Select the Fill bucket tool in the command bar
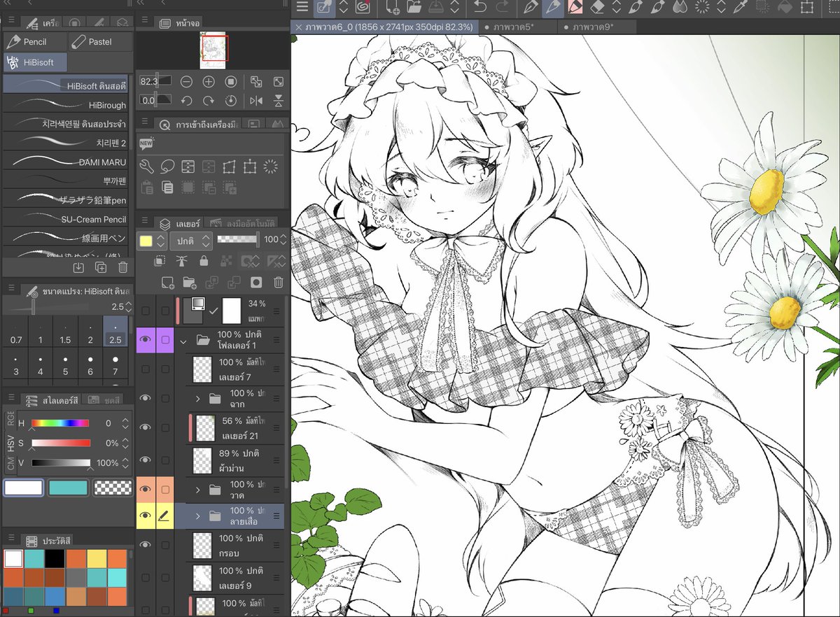 point(785,7)
